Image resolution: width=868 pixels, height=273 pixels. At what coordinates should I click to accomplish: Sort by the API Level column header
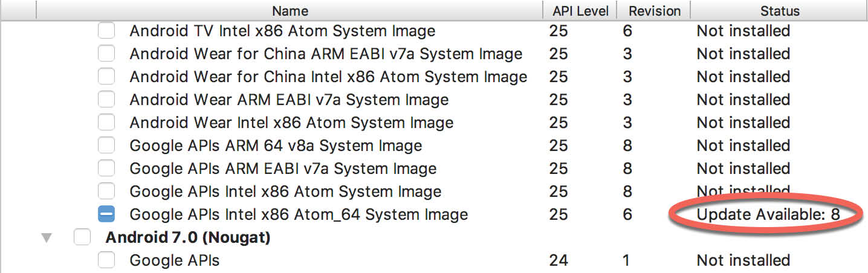[580, 11]
